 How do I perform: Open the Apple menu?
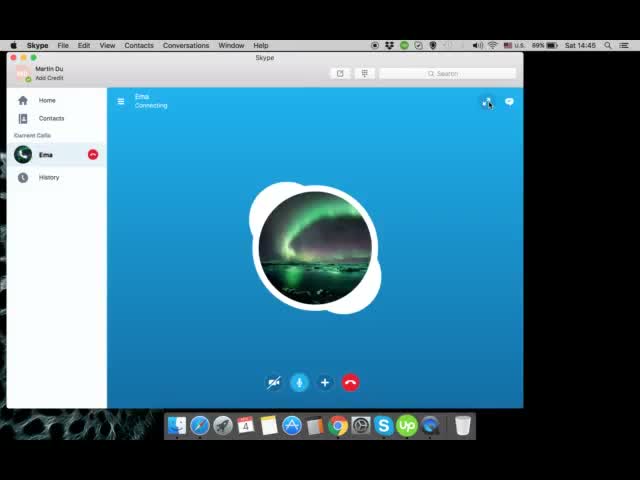(x=13, y=45)
